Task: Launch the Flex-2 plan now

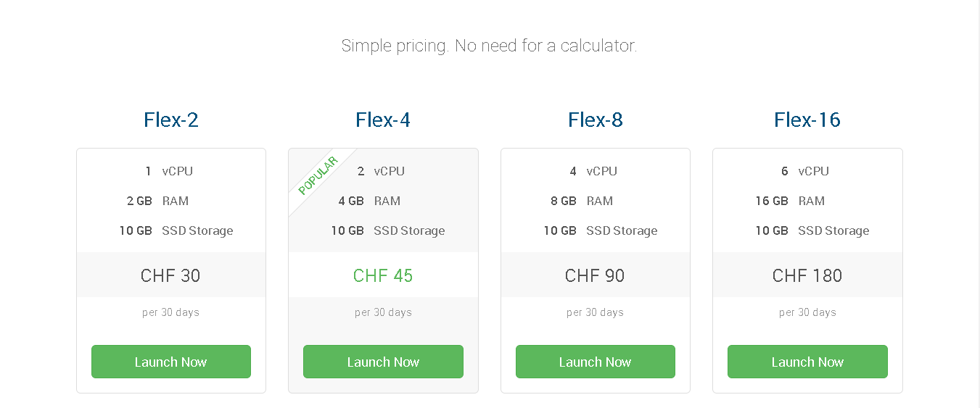Action: pos(171,362)
